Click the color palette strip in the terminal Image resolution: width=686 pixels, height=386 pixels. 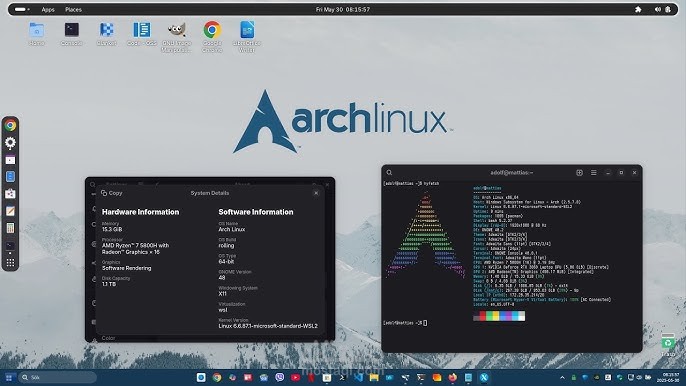pos(499,316)
